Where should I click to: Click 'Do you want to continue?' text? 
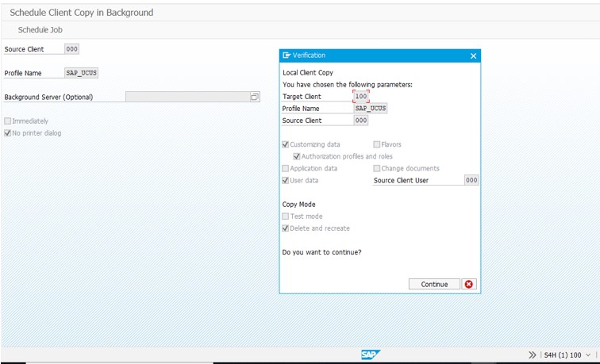[321, 252]
